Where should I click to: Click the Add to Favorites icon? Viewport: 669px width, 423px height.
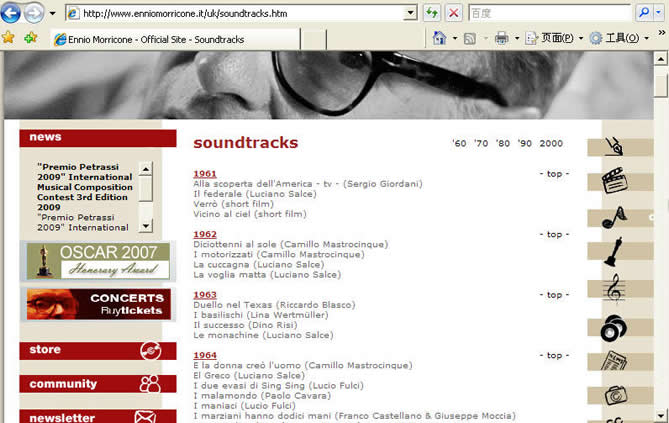tap(30, 38)
